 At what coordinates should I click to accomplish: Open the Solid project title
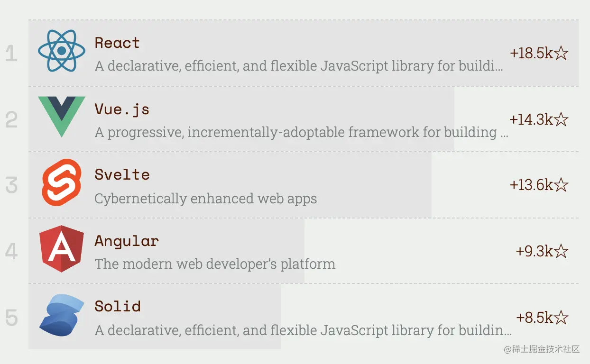(118, 306)
